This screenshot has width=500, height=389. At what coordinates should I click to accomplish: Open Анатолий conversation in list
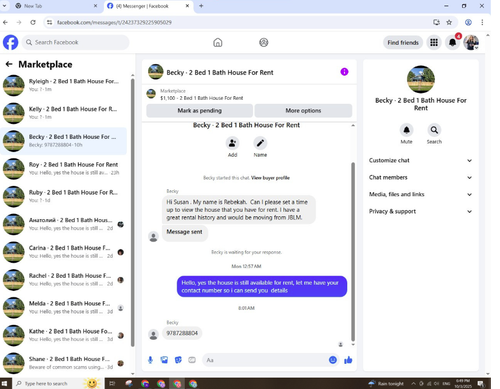click(64, 224)
